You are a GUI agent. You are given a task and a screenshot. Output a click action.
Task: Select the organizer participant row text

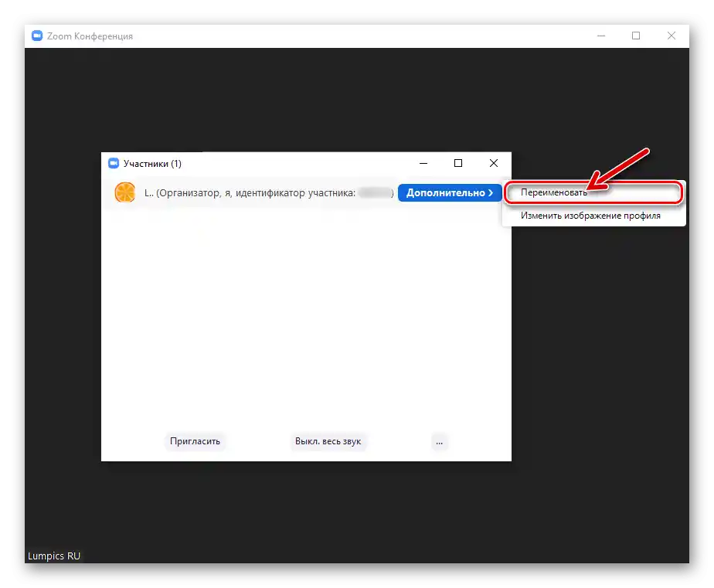[269, 192]
